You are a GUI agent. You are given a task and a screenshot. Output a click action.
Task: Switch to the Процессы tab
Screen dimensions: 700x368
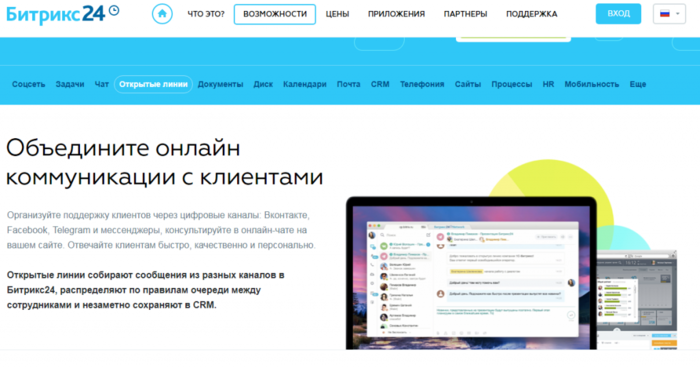(x=512, y=84)
